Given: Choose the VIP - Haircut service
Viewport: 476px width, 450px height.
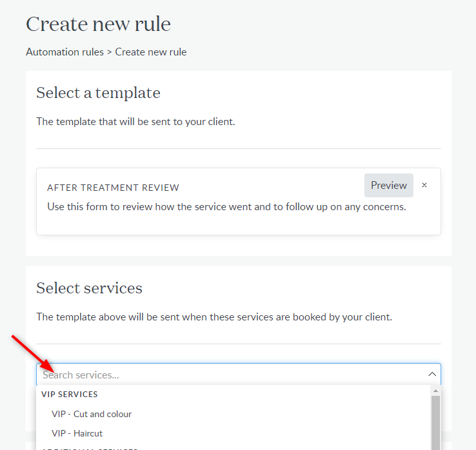Looking at the screenshot, I should (77, 433).
